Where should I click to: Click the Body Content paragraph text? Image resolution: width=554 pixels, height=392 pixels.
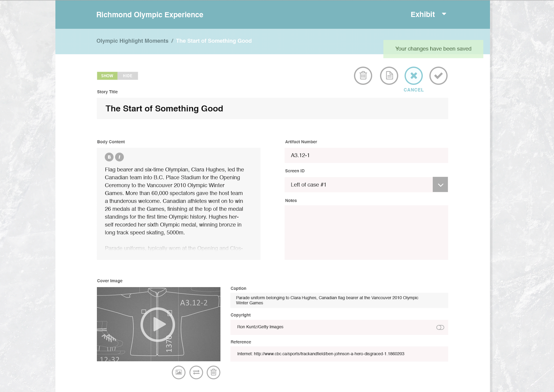click(175, 201)
